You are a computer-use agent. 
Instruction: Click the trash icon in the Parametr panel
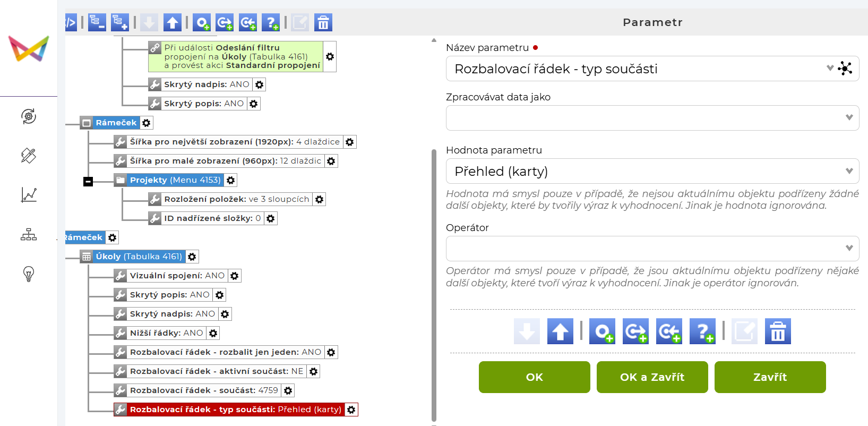pos(778,331)
